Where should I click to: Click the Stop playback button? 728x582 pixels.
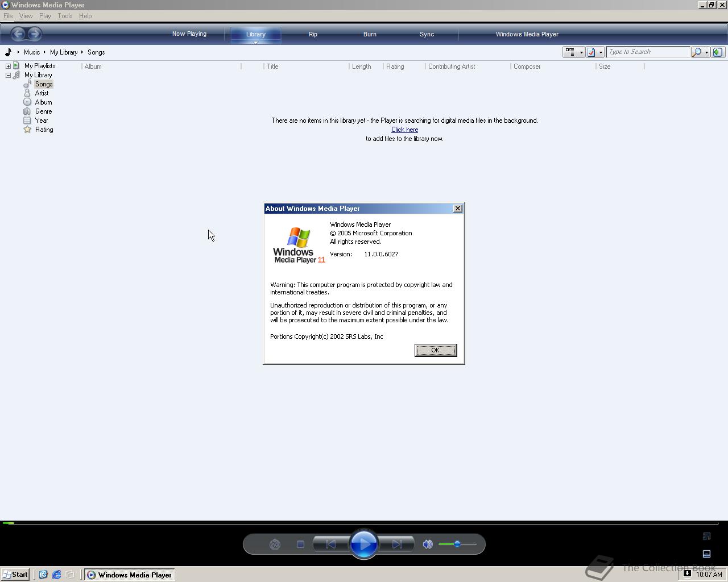click(x=300, y=544)
